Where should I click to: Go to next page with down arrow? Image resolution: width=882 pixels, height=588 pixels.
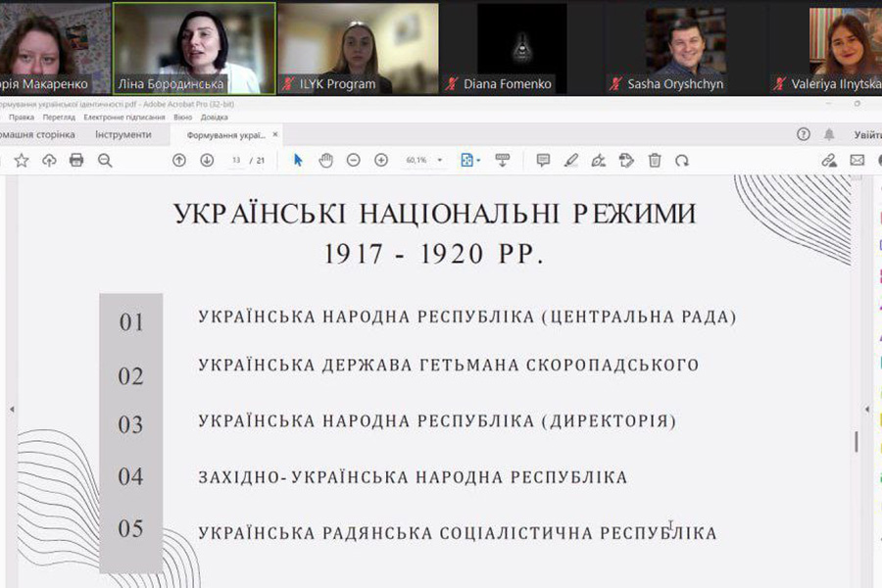tap(207, 161)
